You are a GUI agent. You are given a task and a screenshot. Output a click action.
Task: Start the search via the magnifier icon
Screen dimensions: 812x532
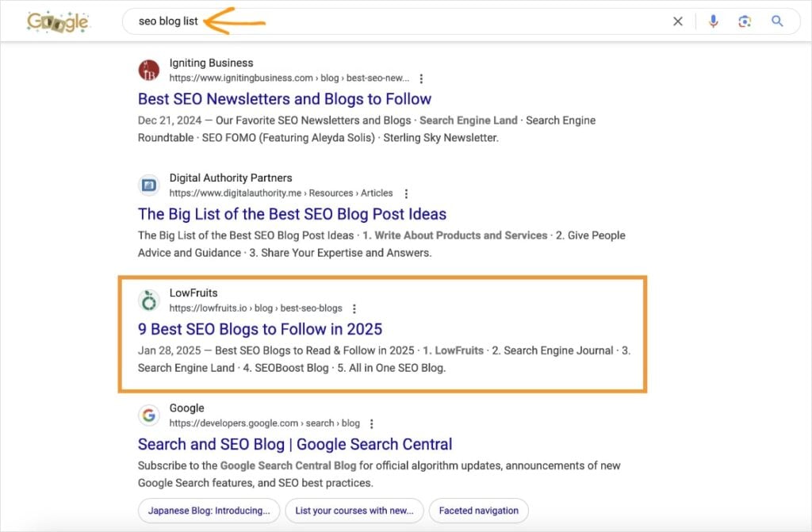tap(776, 21)
